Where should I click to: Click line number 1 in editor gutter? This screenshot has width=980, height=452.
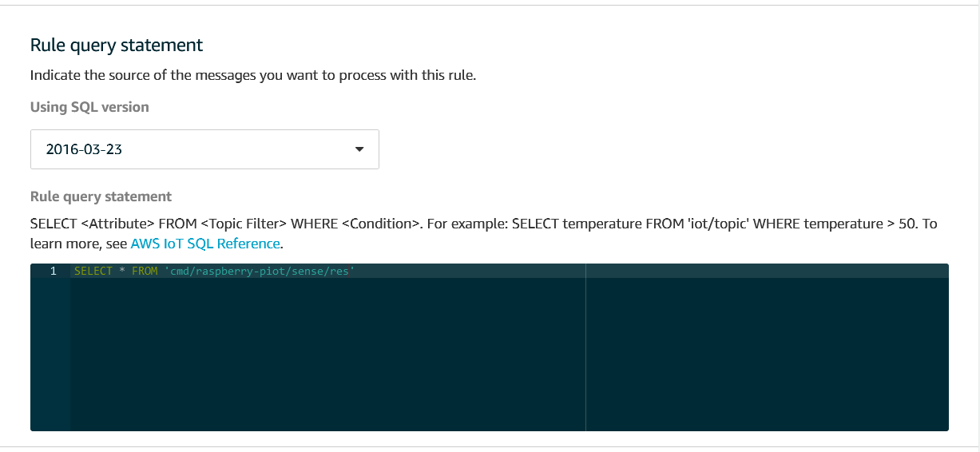tap(54, 271)
